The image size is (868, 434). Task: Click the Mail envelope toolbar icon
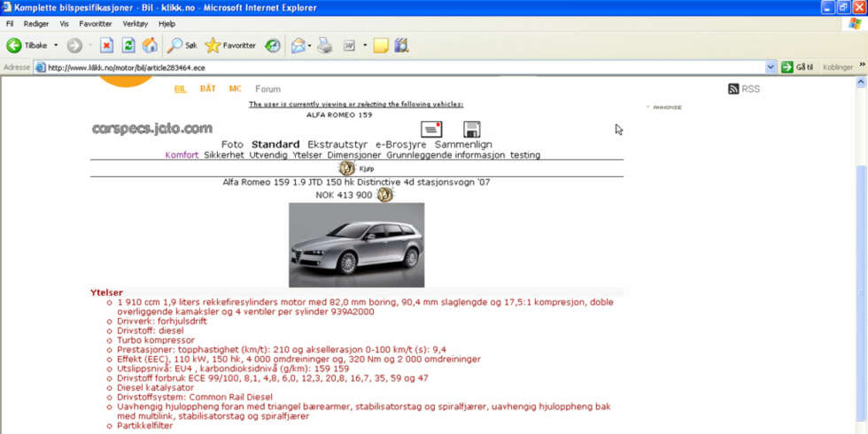(x=298, y=45)
